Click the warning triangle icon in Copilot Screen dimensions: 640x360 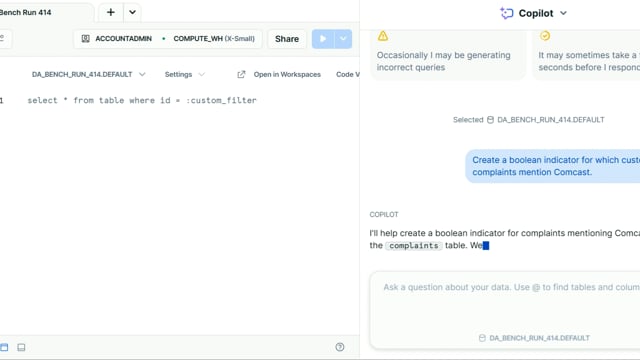[x=383, y=36]
